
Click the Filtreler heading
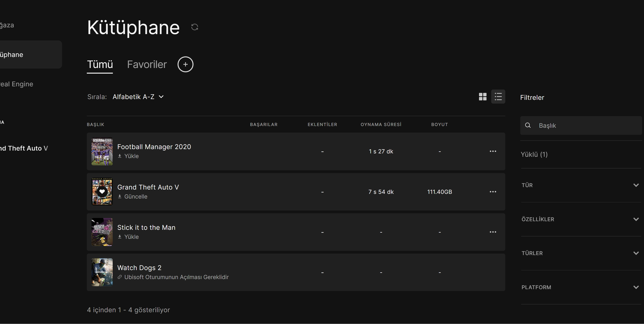click(532, 97)
